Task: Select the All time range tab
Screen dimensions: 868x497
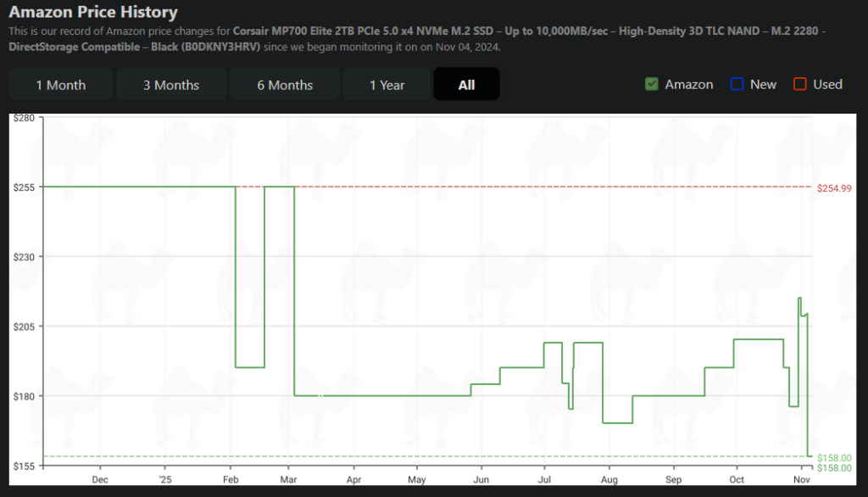Action: click(x=466, y=85)
